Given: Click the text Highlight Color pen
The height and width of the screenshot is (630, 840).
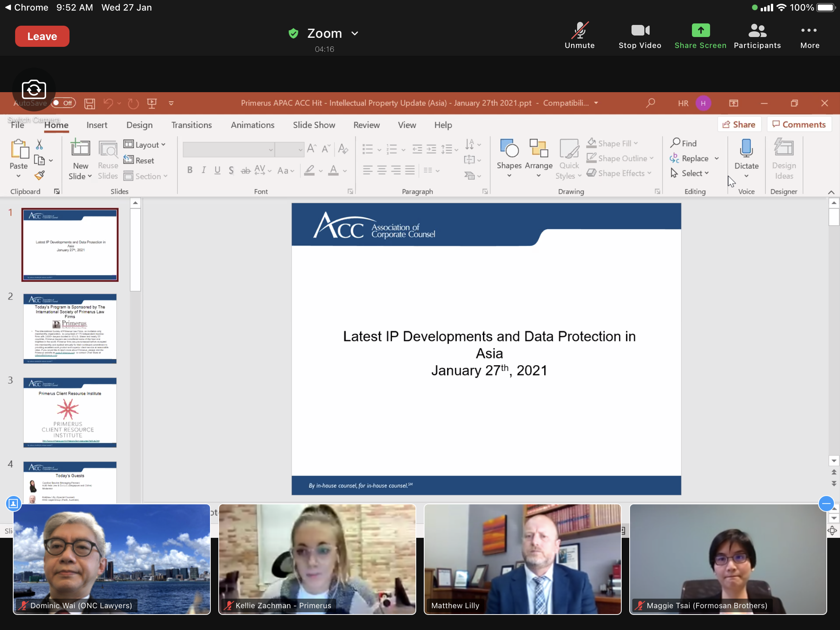Looking at the screenshot, I should coord(310,170).
